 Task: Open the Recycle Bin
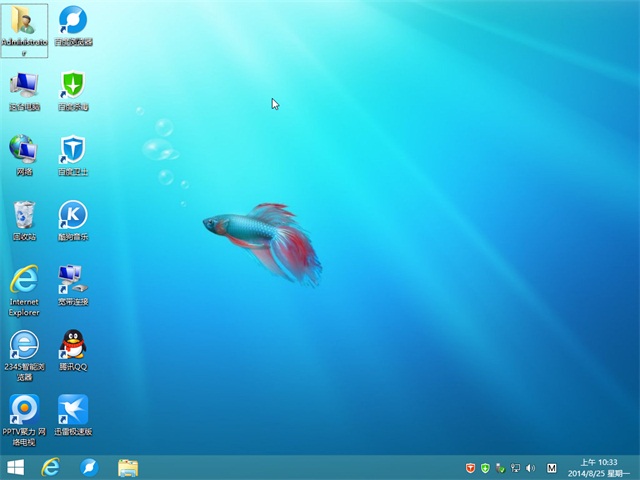(x=23, y=216)
